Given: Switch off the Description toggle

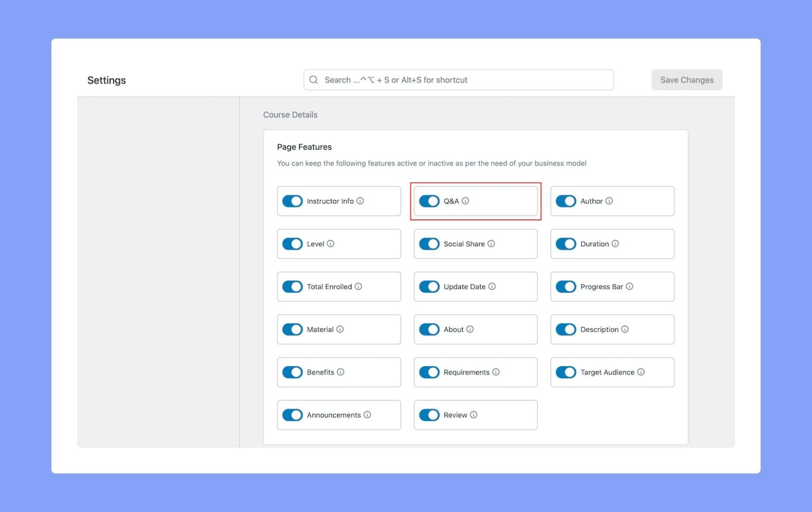Looking at the screenshot, I should (566, 330).
